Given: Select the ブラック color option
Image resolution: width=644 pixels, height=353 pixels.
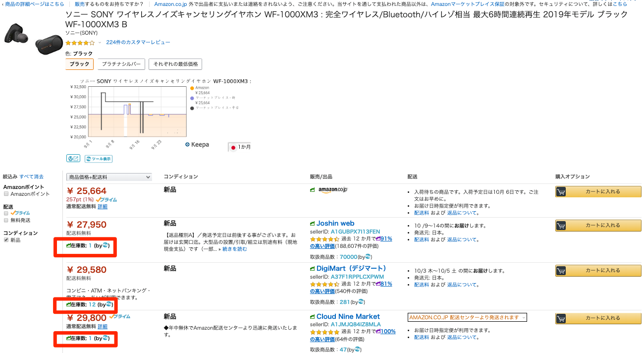Looking at the screenshot, I should [x=79, y=64].
